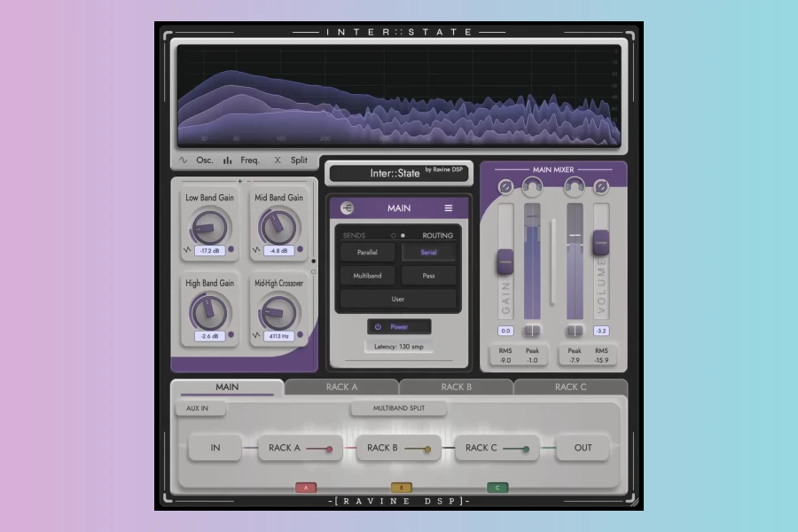The image size is (798, 532).
Task: Select the second knob panel page dot
Action: tap(314, 272)
